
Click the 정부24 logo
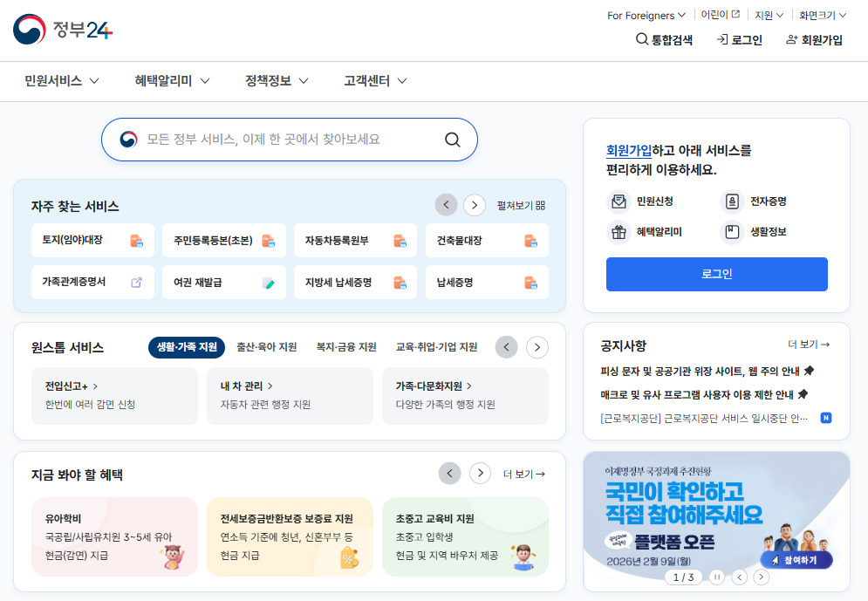[63, 30]
